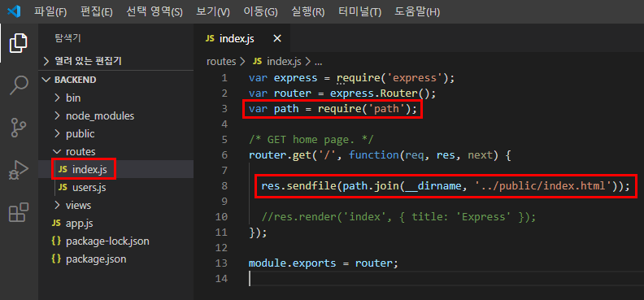Expand the public folder
The width and height of the screenshot is (644, 300).
(x=116, y=134)
